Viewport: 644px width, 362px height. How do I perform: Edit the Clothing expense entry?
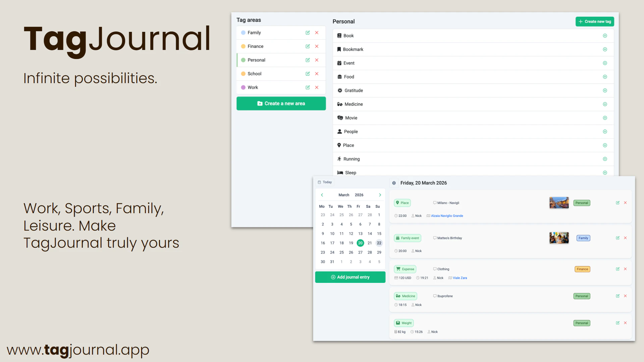tap(618, 269)
